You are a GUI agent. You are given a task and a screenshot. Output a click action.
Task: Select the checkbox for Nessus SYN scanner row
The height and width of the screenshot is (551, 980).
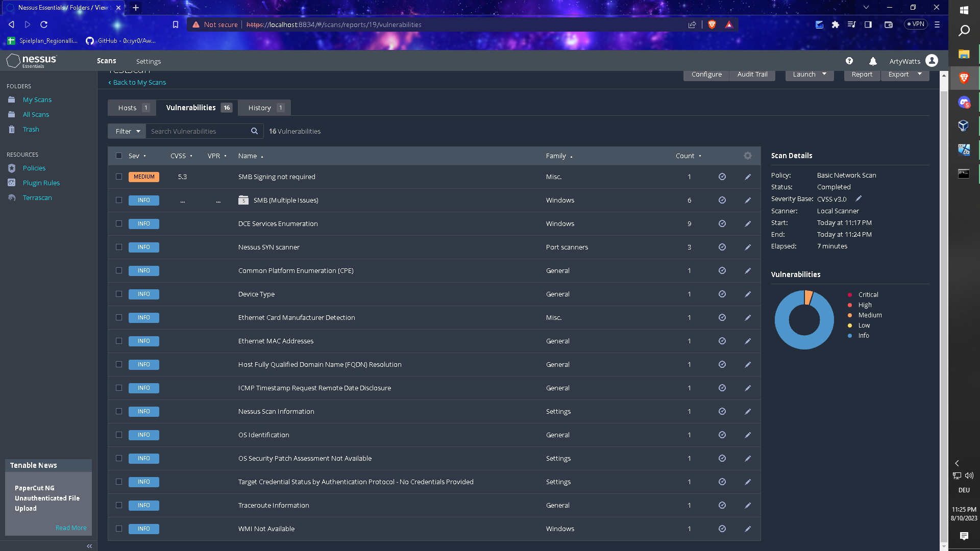pos(119,247)
